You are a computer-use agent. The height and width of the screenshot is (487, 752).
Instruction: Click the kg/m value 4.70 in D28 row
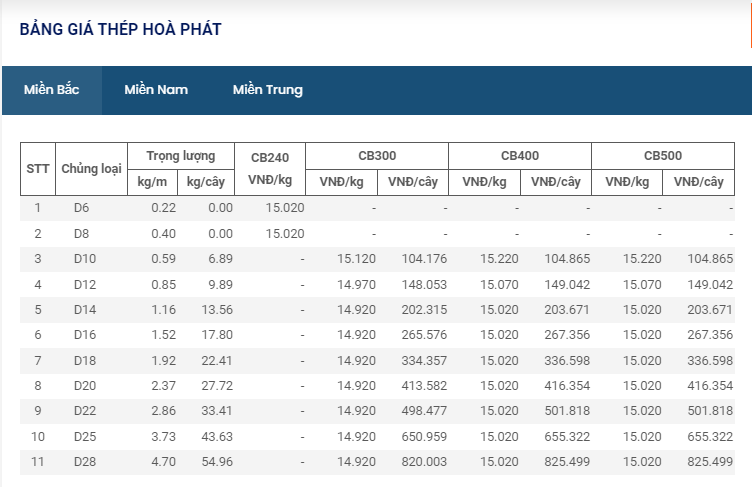(164, 462)
